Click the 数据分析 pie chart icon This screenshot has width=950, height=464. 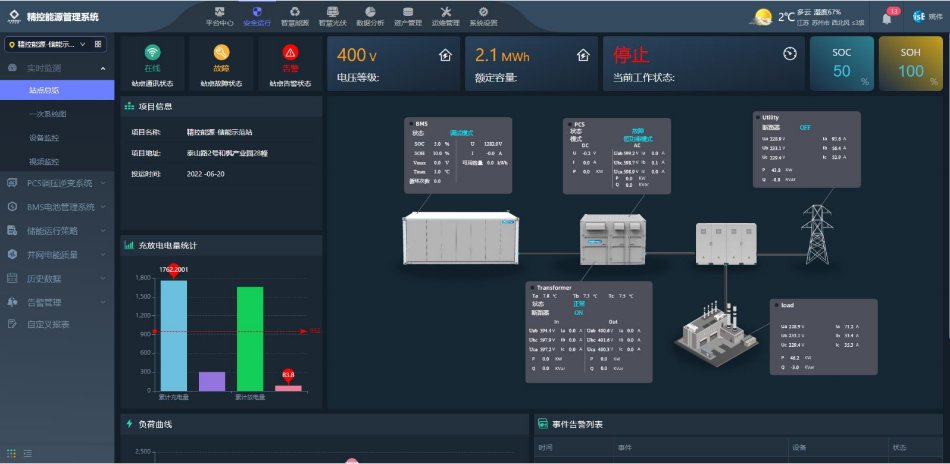coord(370,14)
